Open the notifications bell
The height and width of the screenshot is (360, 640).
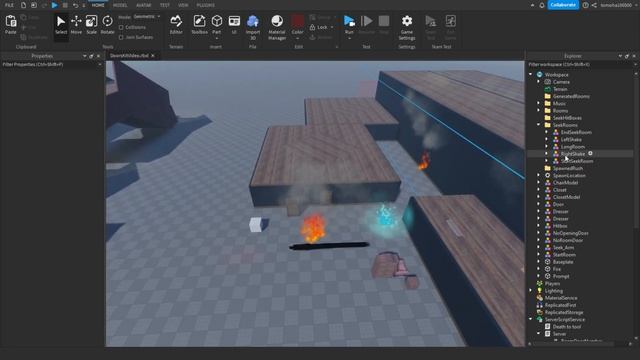(x=542, y=5)
